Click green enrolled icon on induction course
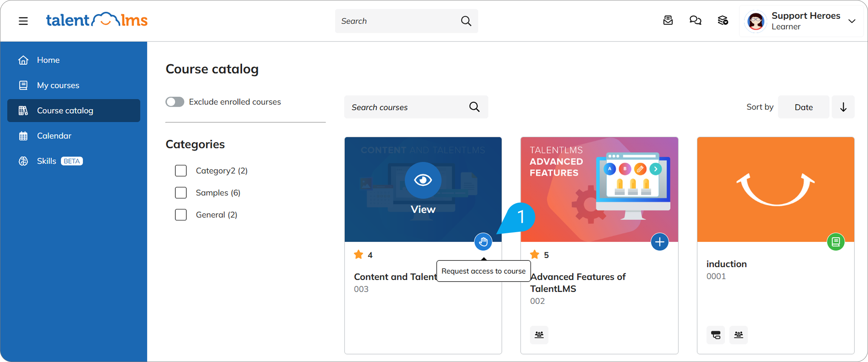 (836, 242)
